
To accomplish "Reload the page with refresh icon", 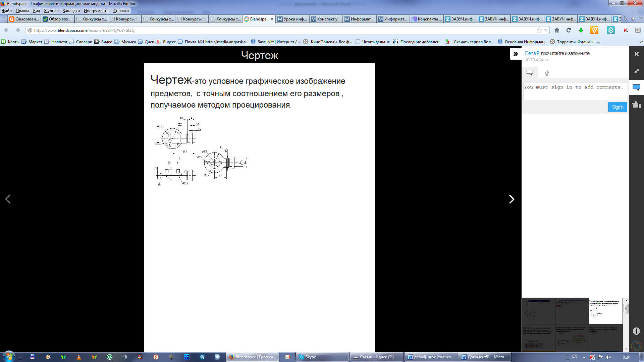I will [569, 30].
